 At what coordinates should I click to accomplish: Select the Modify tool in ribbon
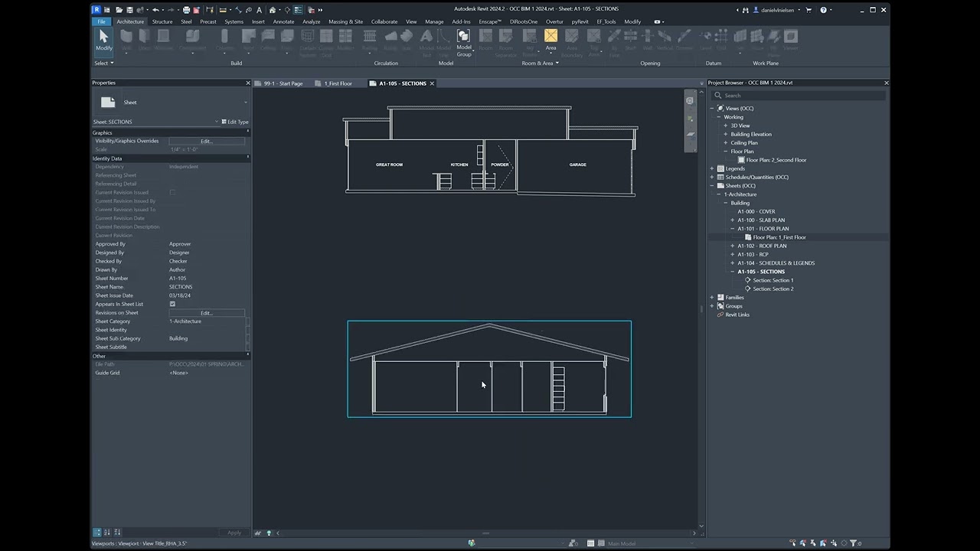103,40
